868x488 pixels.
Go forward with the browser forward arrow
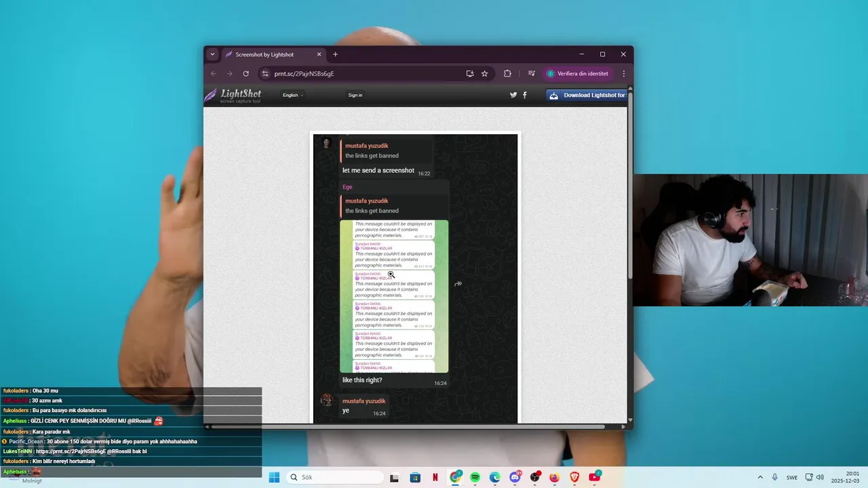pos(229,73)
